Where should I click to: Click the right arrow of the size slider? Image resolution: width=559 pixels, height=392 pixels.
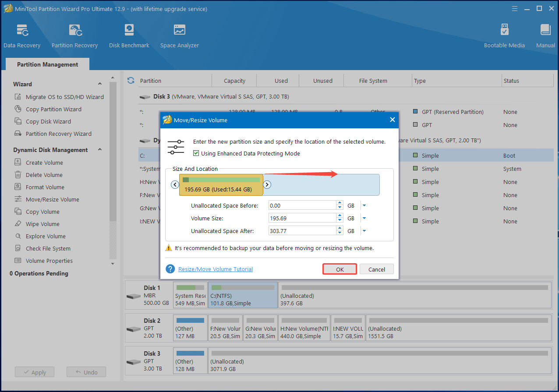click(267, 185)
